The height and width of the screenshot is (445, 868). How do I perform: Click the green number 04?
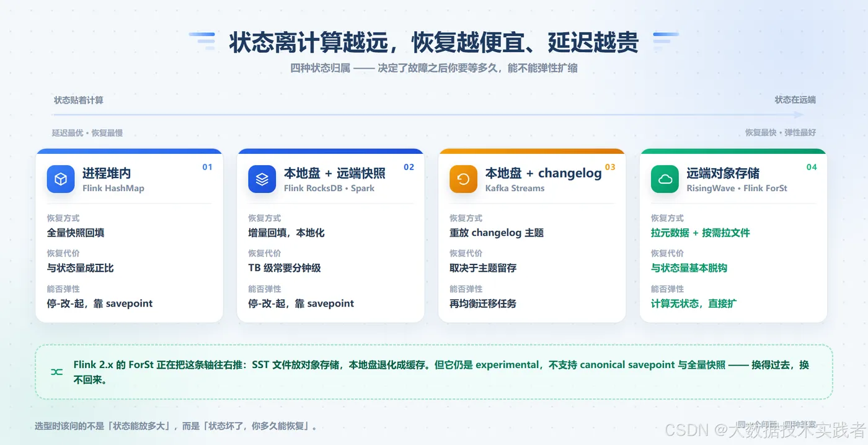click(812, 167)
